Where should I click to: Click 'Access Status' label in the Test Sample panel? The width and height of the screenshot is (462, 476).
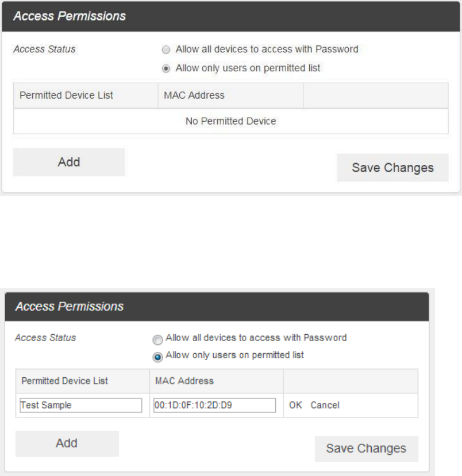(45, 338)
